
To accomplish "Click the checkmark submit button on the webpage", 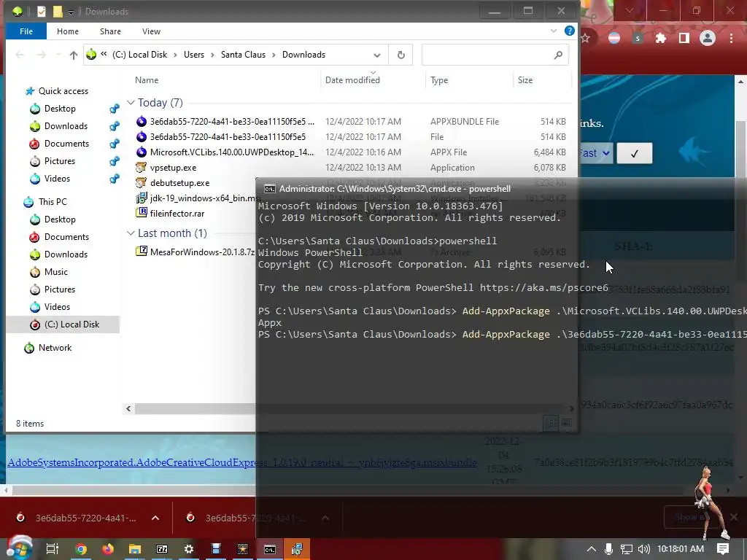I will (634, 153).
